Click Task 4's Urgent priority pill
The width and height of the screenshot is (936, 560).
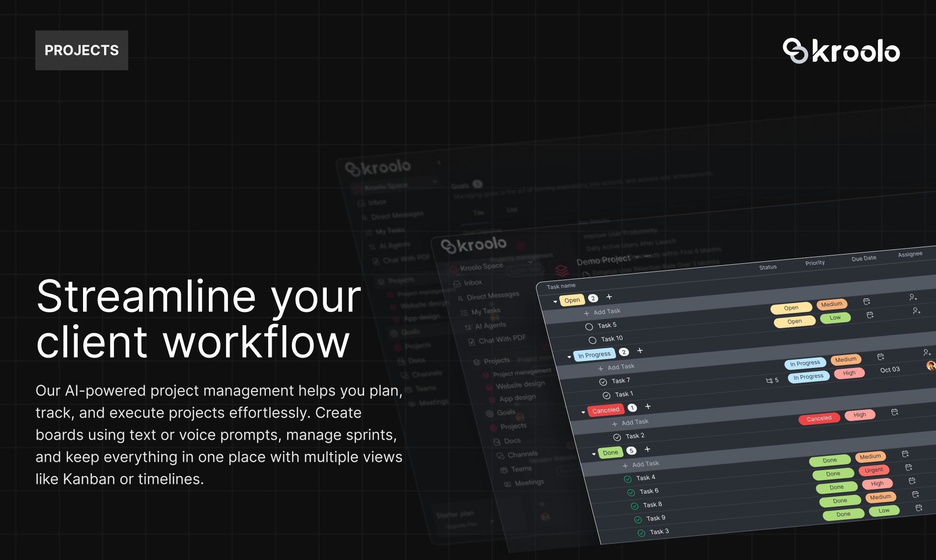pyautogui.click(x=874, y=470)
